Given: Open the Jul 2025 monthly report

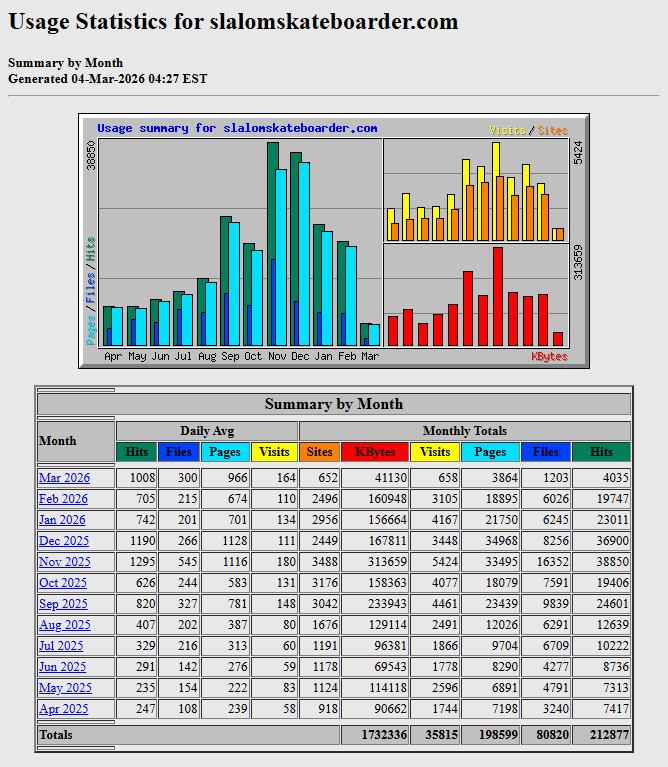Looking at the screenshot, I should tap(62, 646).
